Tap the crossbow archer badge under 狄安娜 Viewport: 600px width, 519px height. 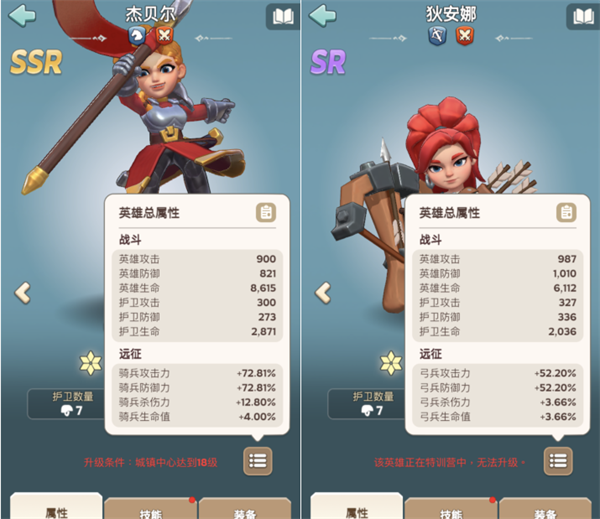pos(437,36)
